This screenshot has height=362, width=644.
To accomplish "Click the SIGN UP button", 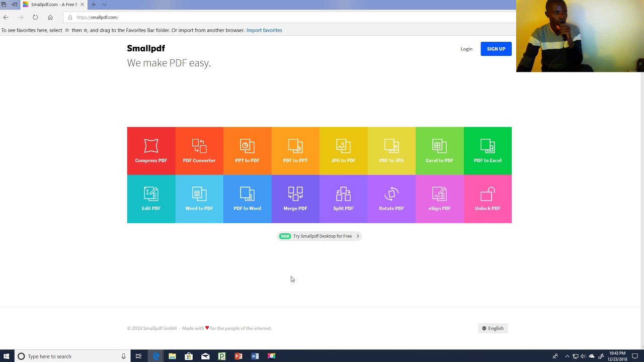I will [x=496, y=49].
